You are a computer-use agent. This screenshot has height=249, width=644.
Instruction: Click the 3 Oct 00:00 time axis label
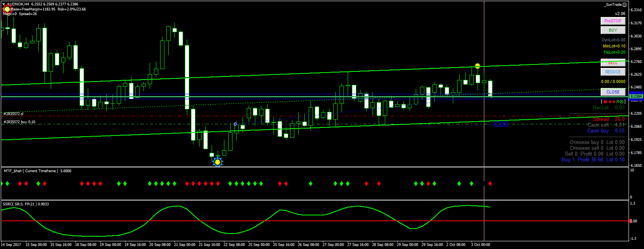click(x=480, y=244)
